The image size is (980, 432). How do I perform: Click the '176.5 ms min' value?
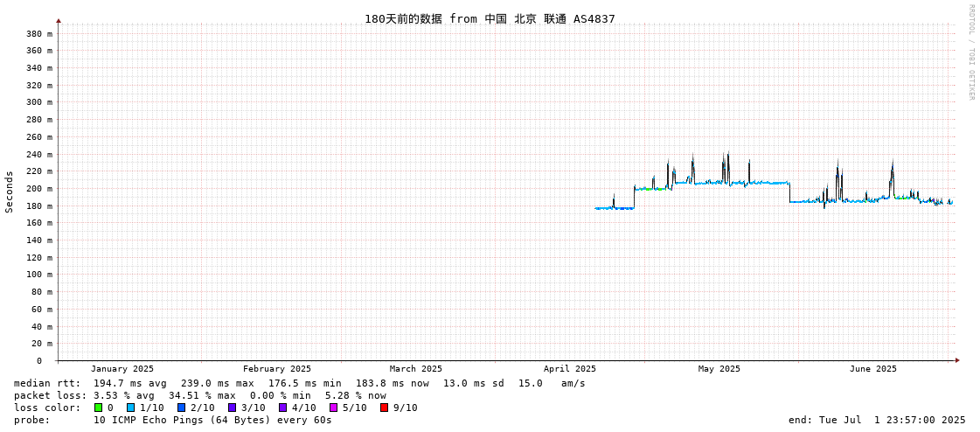tap(305, 383)
